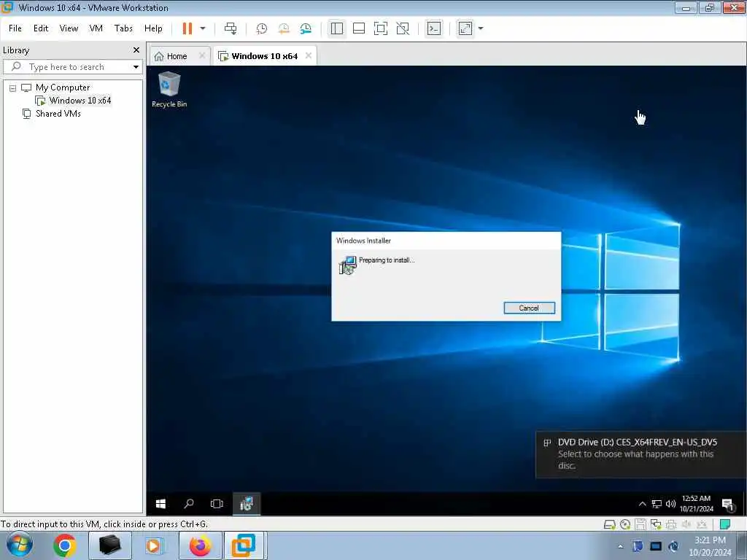Show hidden host tray icons arrow

click(x=620, y=546)
